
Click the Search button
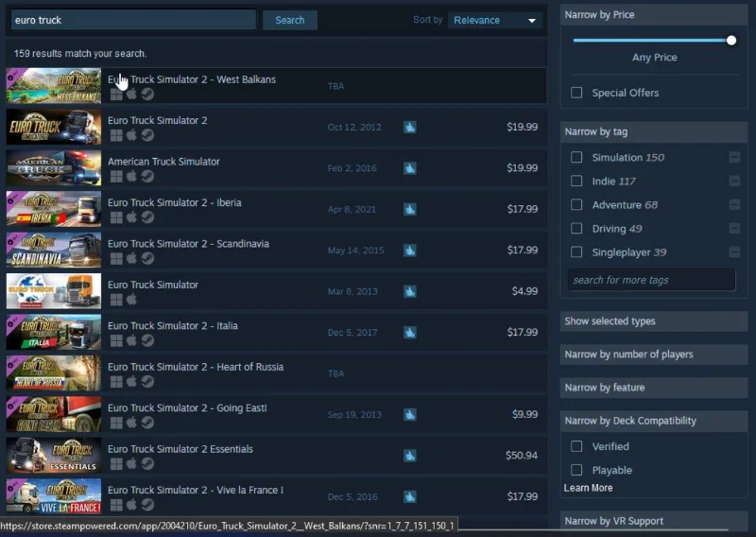[290, 20]
